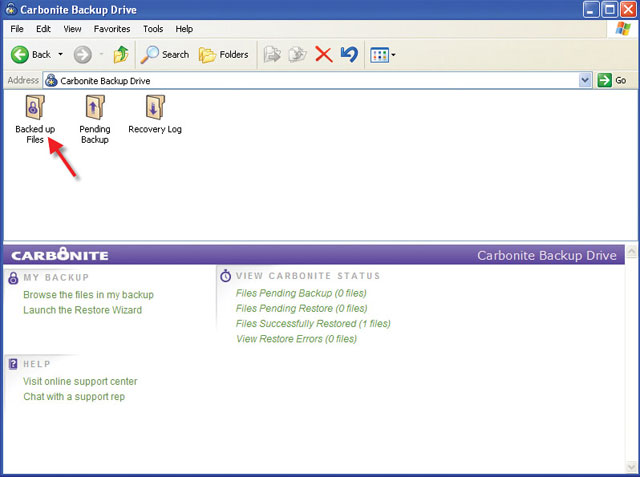This screenshot has height=477, width=640.
Task: Open the Favorites menu
Action: pyautogui.click(x=112, y=29)
